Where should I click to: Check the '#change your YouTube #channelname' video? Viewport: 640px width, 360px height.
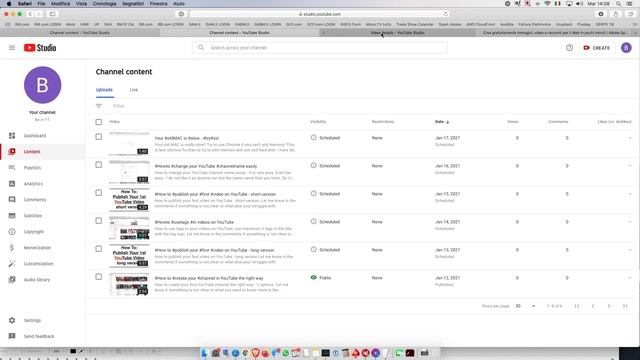pyautogui.click(x=99, y=165)
